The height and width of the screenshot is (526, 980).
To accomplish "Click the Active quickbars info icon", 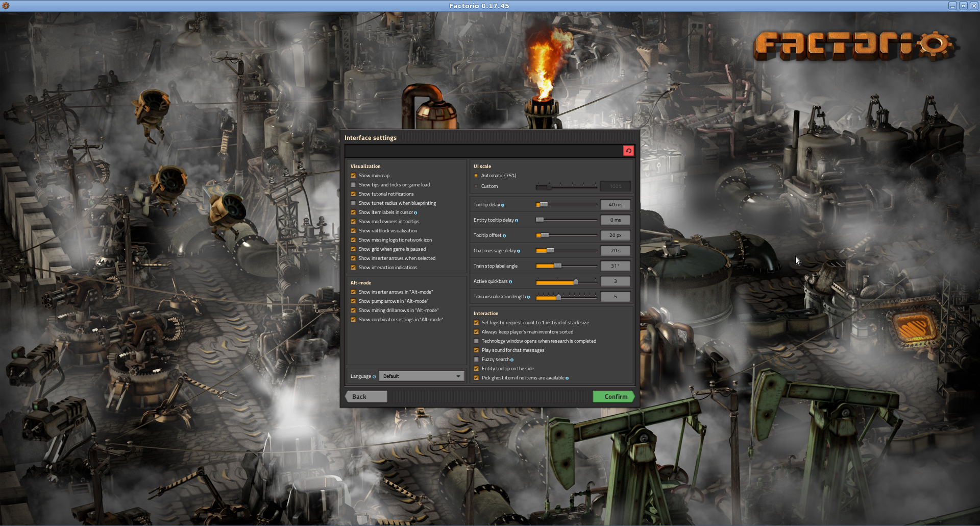I will click(510, 282).
